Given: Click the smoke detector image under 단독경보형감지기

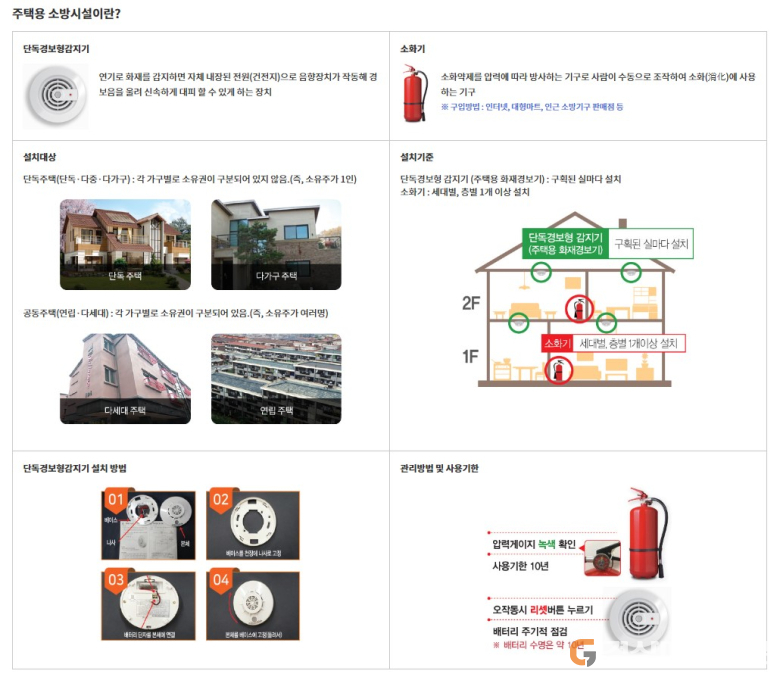Looking at the screenshot, I should coord(56,96).
